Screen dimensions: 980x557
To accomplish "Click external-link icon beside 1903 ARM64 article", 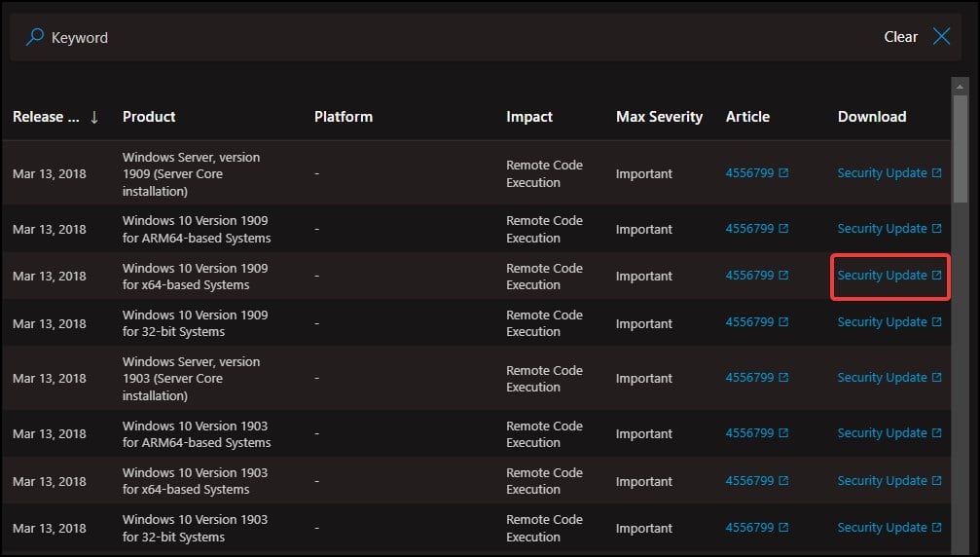I will [783, 432].
